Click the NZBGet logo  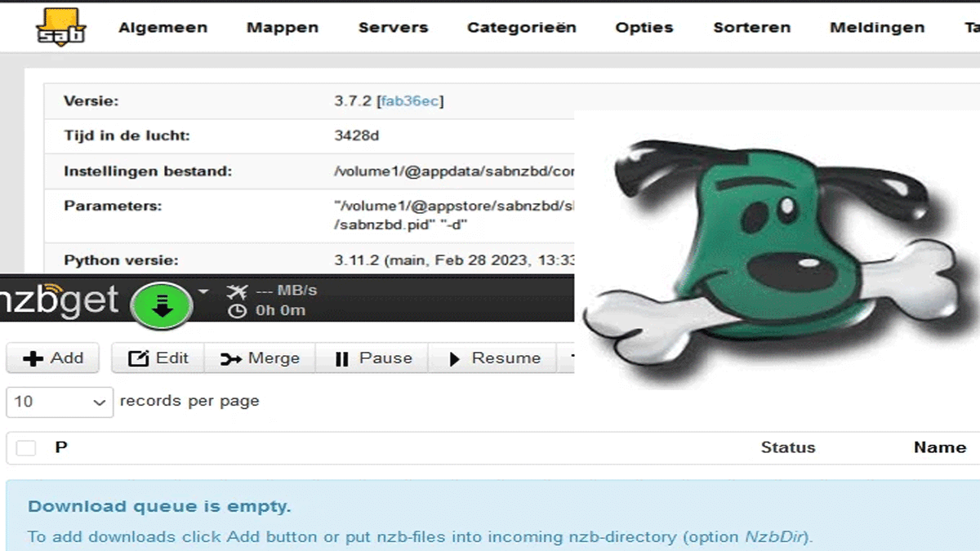[x=60, y=300]
